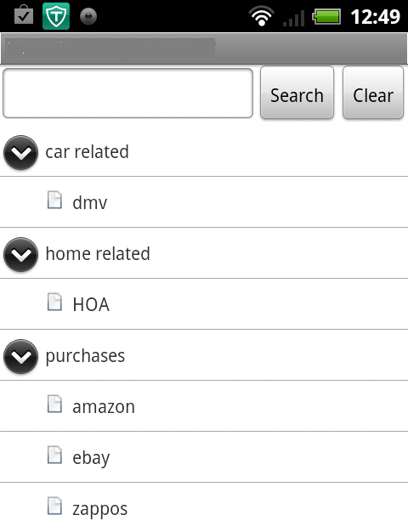
Task: Click the dmv document icon
Action: coord(54,200)
